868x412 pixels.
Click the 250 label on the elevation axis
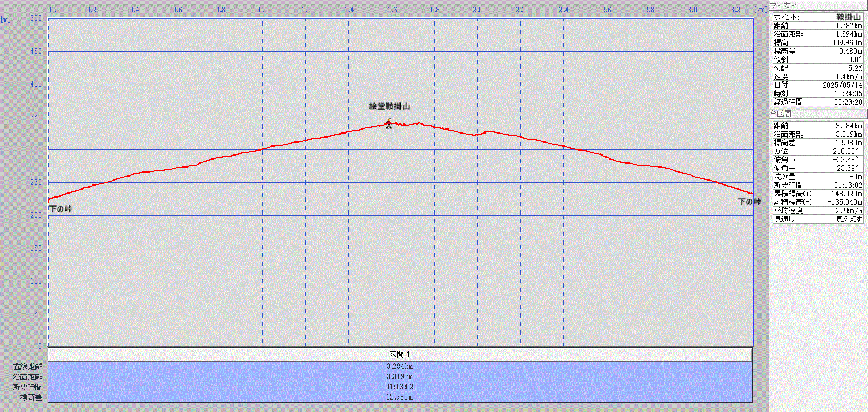[x=36, y=183]
